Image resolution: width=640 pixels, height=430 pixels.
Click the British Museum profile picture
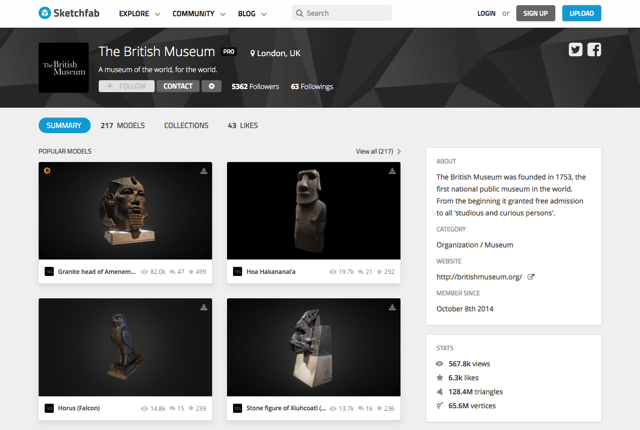point(64,68)
